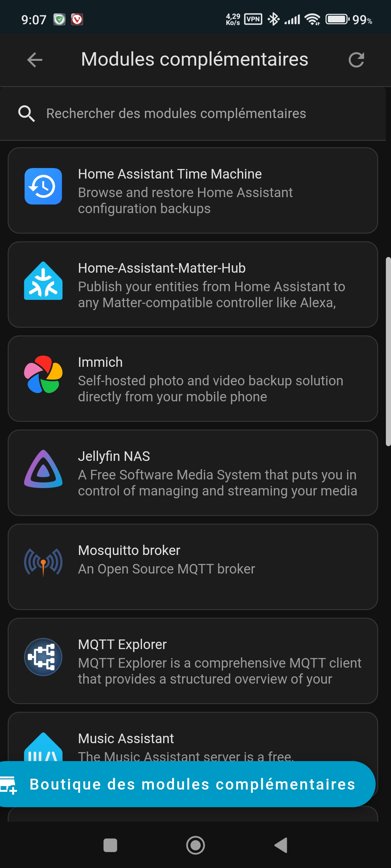The width and height of the screenshot is (391, 868).
Task: Open the Time Machine clock icon
Action: (x=43, y=186)
